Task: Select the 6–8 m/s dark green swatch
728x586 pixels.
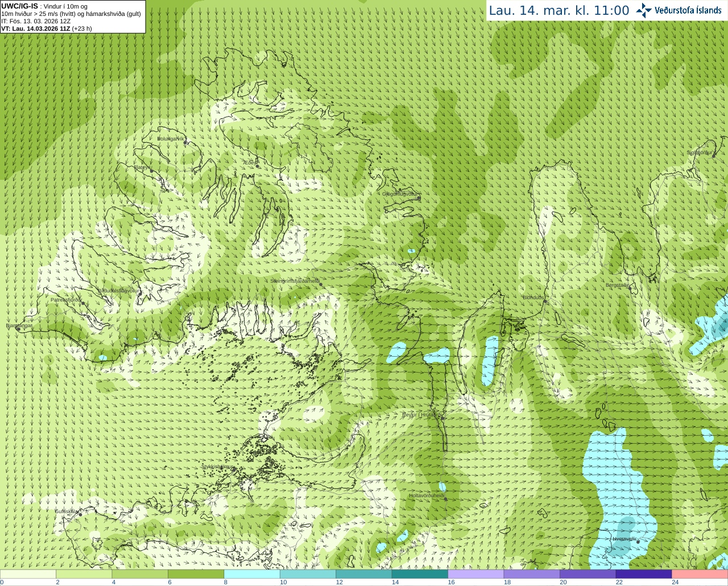Action: [196, 574]
